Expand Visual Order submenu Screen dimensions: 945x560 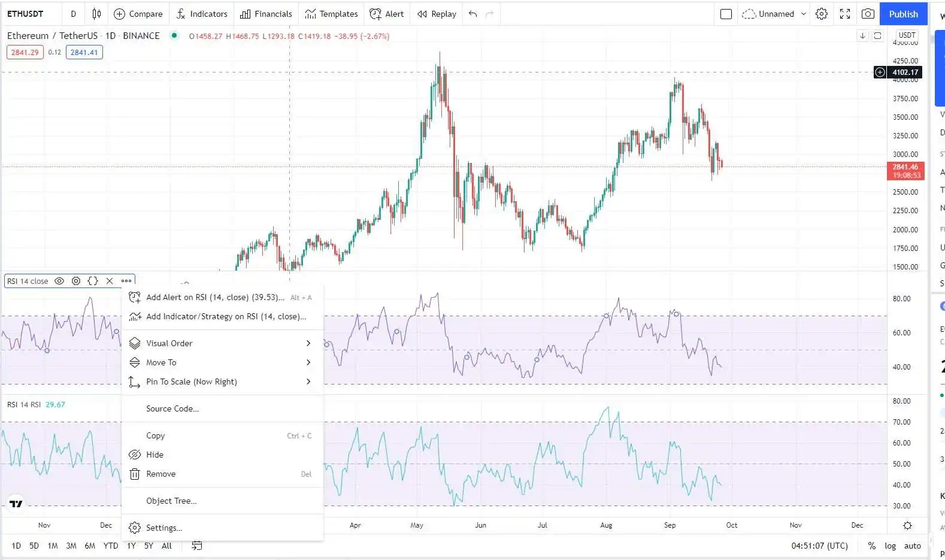(222, 343)
